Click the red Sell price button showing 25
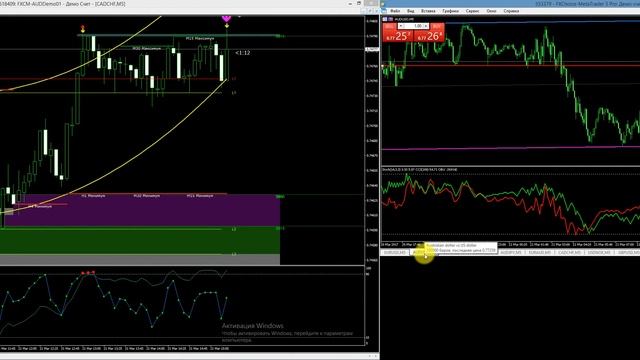Screen dimensions: 640x360 pyautogui.click(x=398, y=36)
